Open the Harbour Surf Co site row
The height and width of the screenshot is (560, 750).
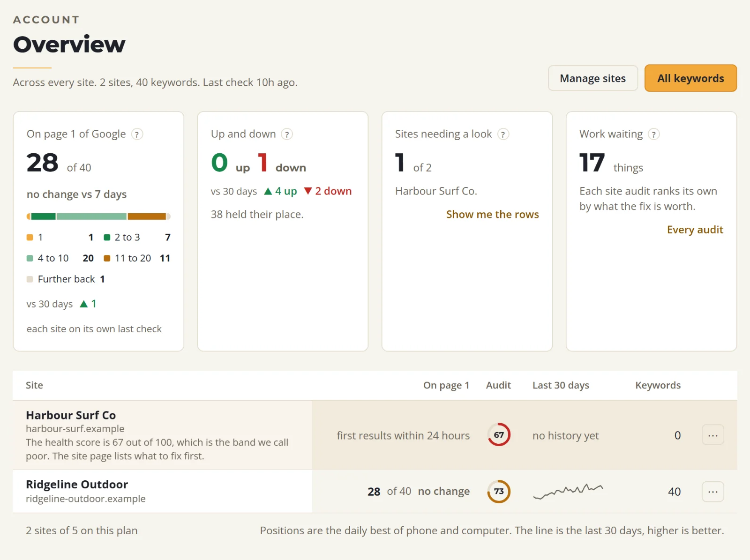click(375, 435)
